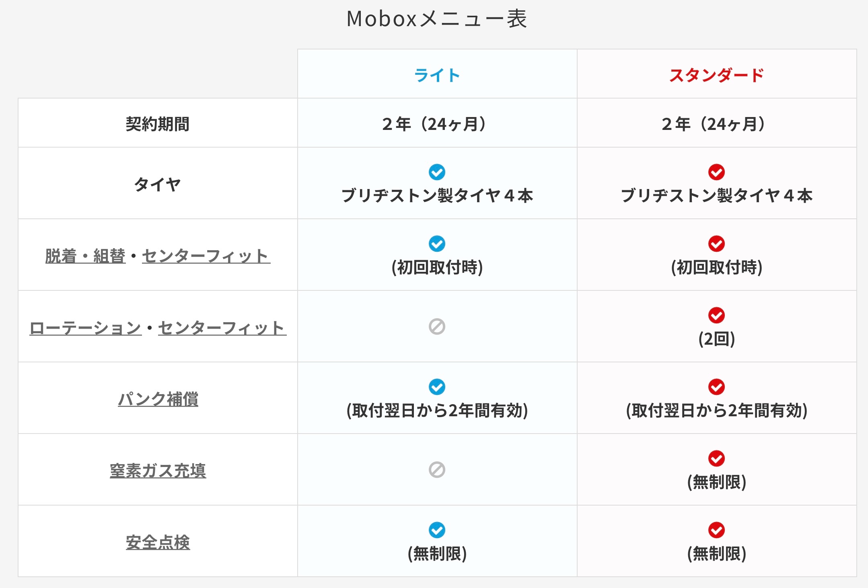The height and width of the screenshot is (588, 868).
Task: Click the red checkmark above (2回)
Action: (716, 315)
